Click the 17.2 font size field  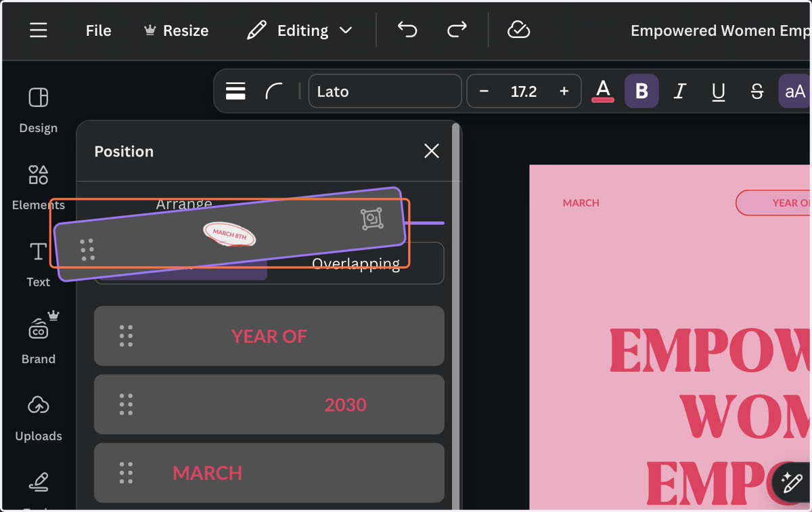tap(524, 91)
